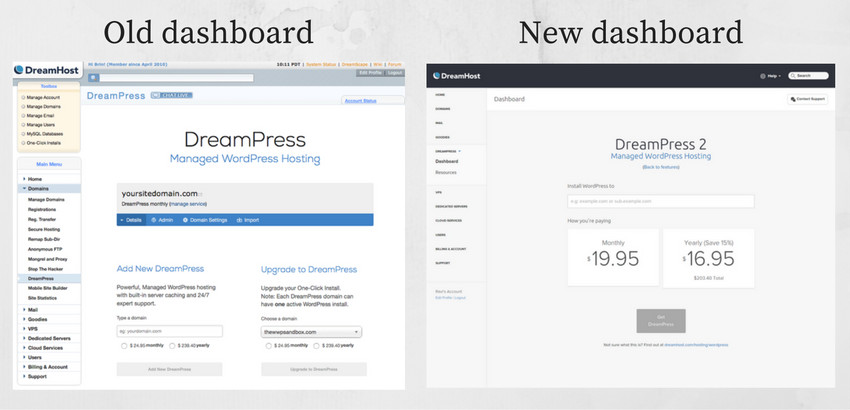Click the DreamHost logo in the new dashboard
850x410 pixels.
456,76
